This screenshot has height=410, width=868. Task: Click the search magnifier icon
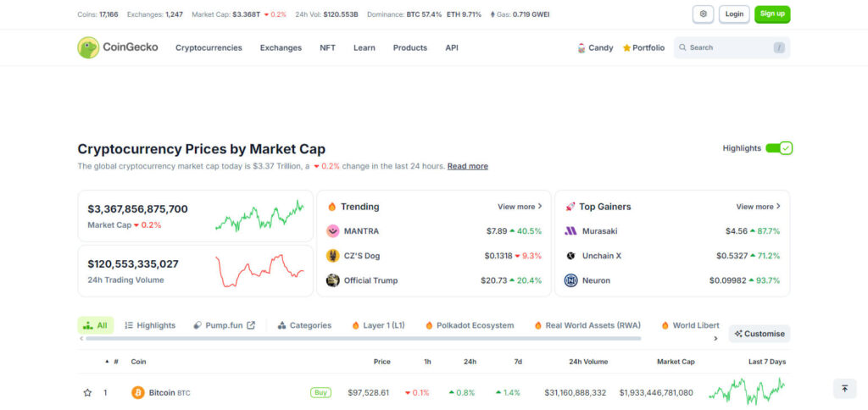point(682,47)
